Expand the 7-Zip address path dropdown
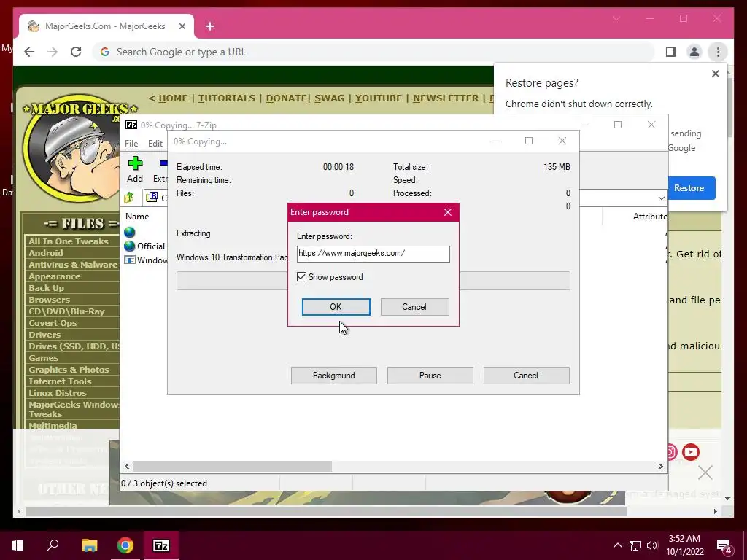 click(661, 198)
